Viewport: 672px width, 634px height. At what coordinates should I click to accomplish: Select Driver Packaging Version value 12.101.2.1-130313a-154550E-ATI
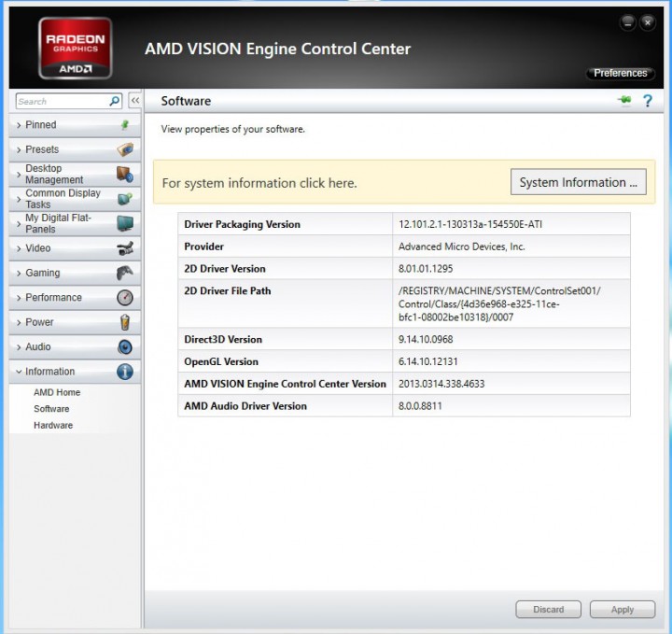[x=470, y=224]
